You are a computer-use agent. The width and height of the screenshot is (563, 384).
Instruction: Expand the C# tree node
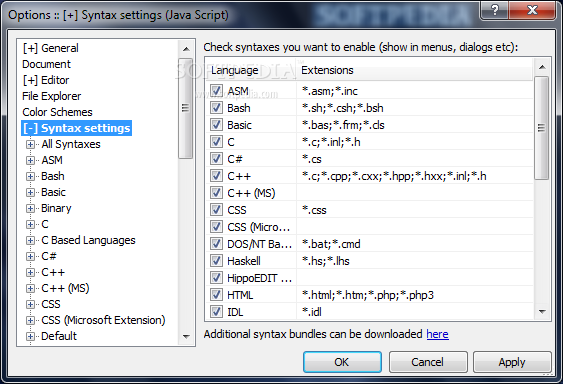click(x=31, y=256)
